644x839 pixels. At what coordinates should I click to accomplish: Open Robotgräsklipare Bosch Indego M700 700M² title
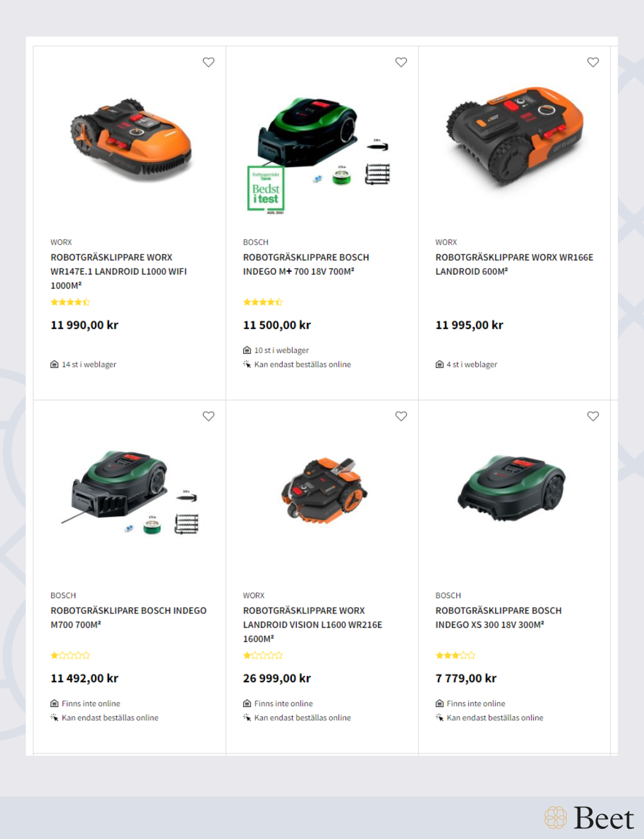pos(129,618)
